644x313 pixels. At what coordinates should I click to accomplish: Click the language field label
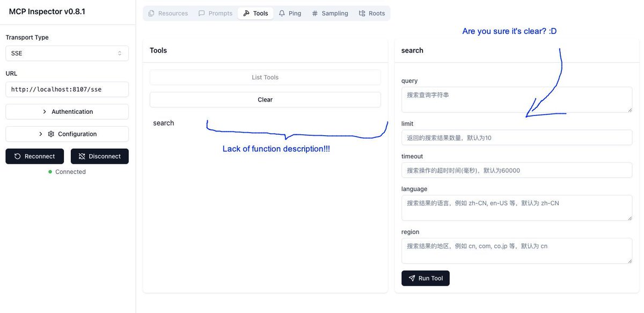tap(414, 189)
